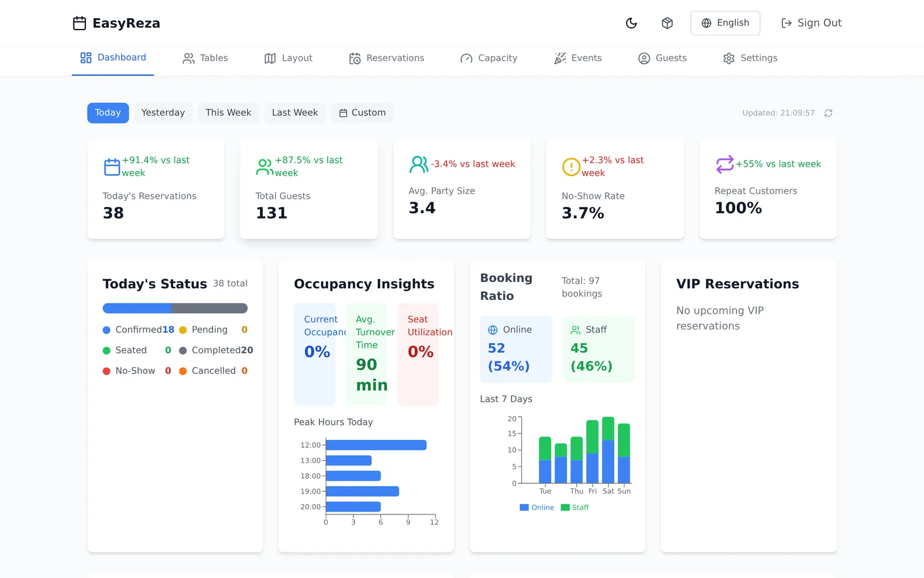Click the blue Confirmed status dot
This screenshot has height=578, width=924.
106,330
